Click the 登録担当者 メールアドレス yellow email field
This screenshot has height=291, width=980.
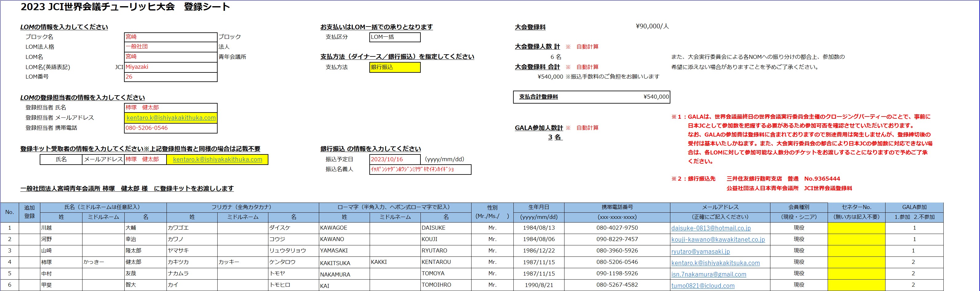pos(171,118)
